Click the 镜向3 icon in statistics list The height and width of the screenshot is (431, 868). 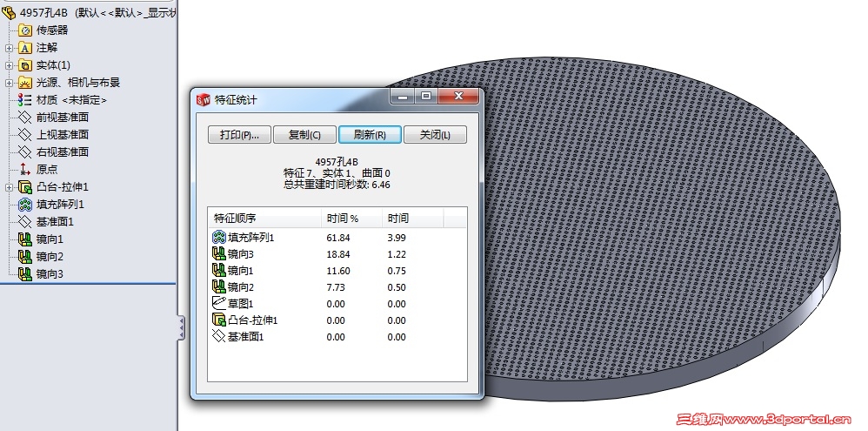point(219,254)
